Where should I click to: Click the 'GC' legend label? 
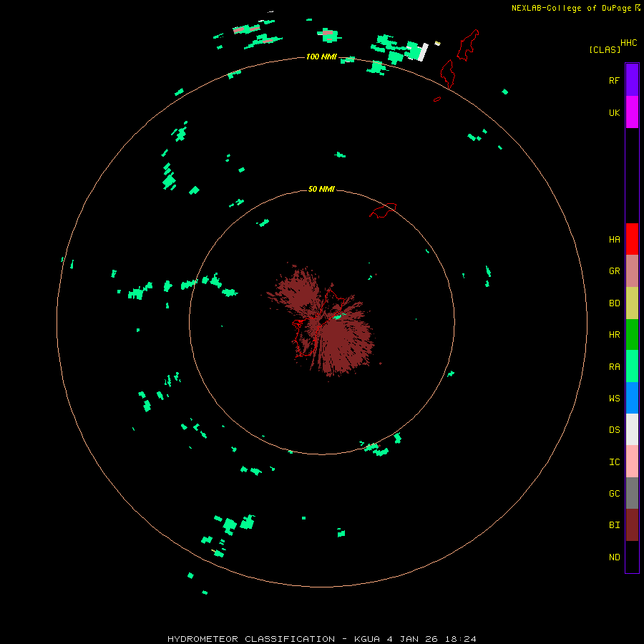coord(614,494)
